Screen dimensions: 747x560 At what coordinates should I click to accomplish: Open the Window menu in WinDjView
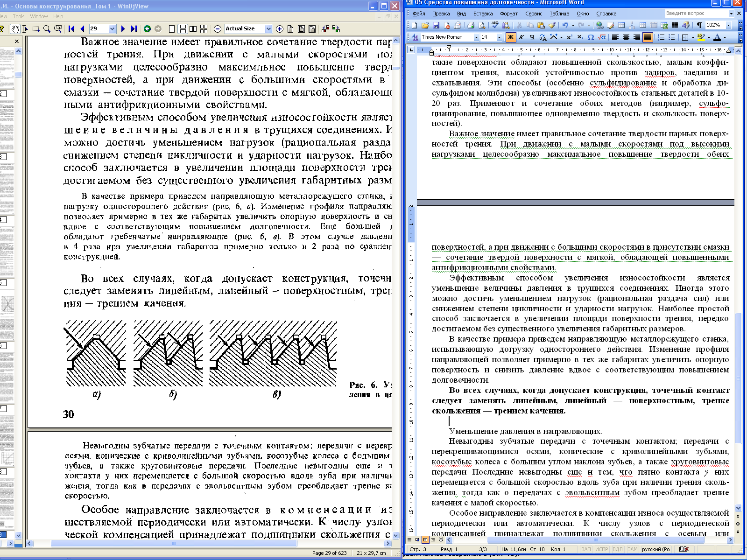(x=39, y=16)
